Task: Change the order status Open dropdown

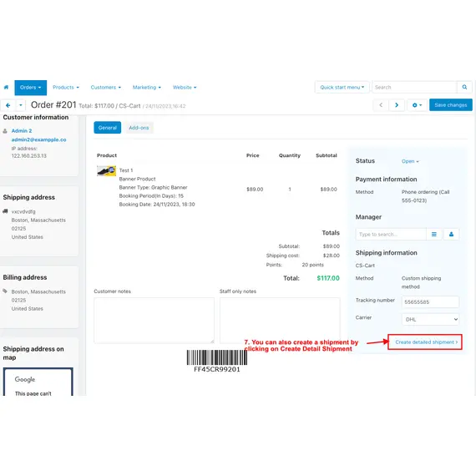Action: [x=410, y=161]
